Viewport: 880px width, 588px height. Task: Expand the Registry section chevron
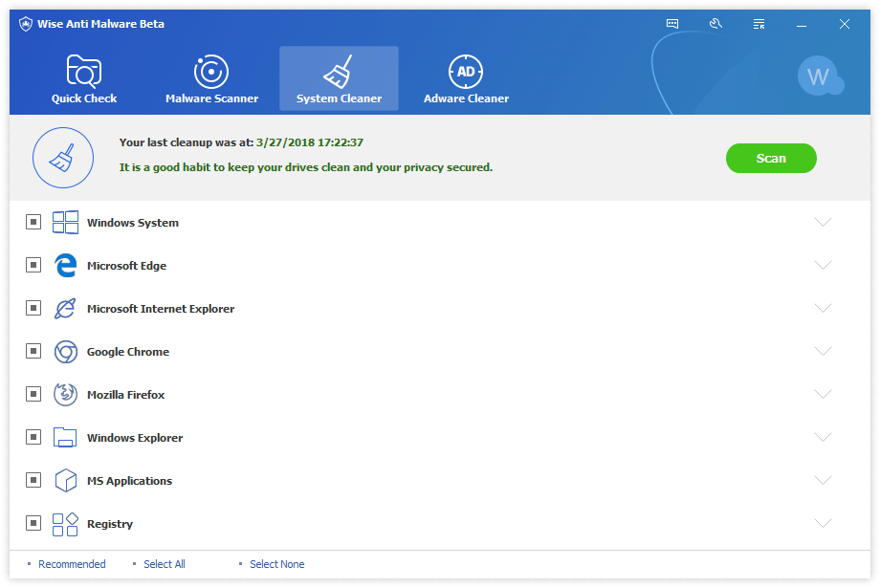point(823,523)
